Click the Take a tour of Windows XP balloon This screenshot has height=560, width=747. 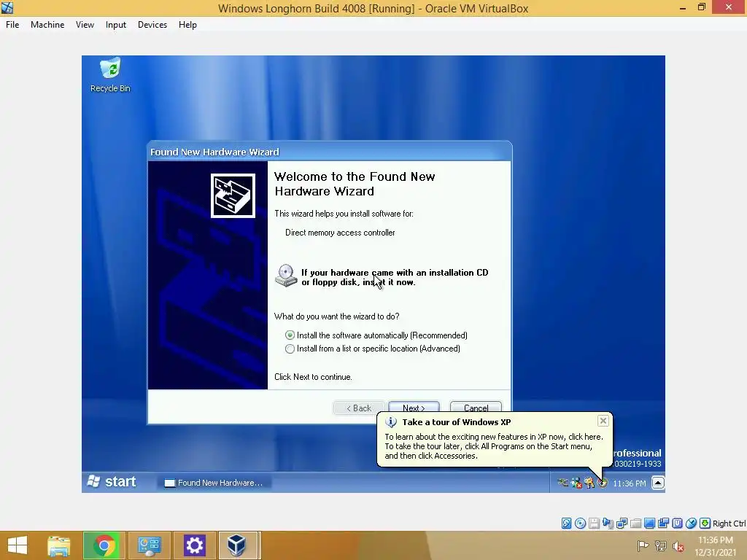pyautogui.click(x=495, y=439)
